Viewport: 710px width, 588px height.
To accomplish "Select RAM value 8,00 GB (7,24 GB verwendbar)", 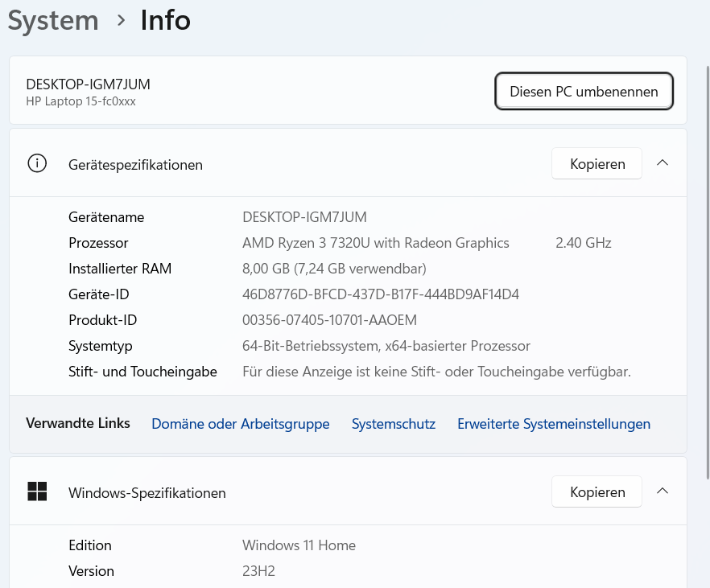I will [334, 269].
